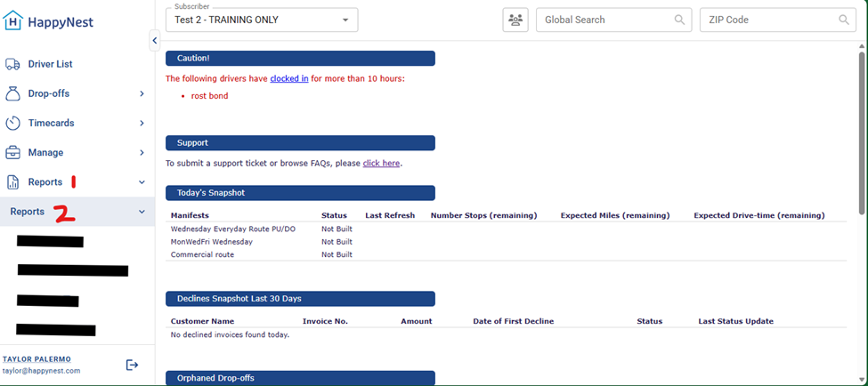868x386 pixels.
Task: Click the Driver List truck icon
Action: click(13, 64)
